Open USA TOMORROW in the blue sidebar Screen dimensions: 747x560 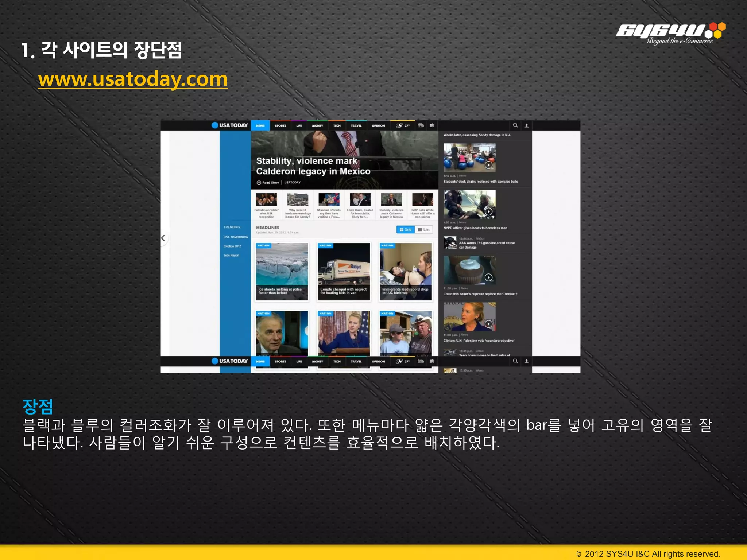click(236, 237)
